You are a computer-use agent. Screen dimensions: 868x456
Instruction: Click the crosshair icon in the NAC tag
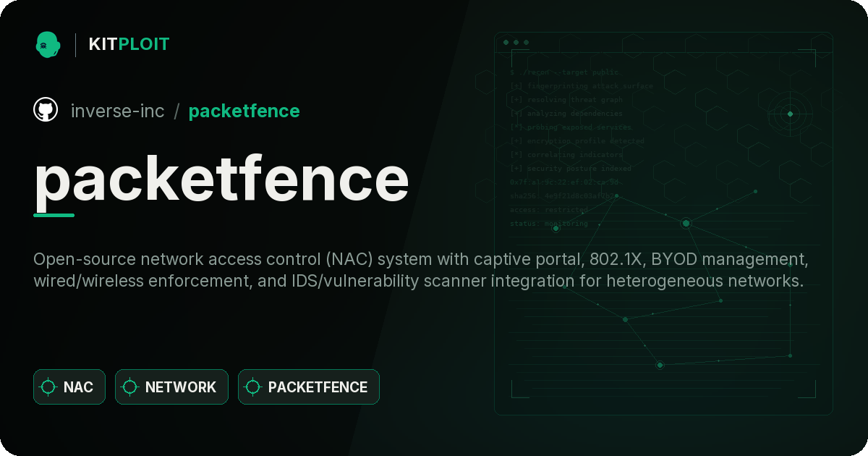tap(48, 387)
